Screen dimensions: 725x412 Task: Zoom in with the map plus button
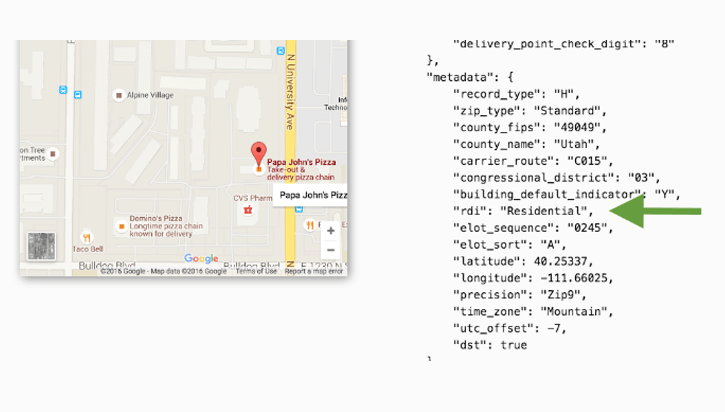click(330, 231)
